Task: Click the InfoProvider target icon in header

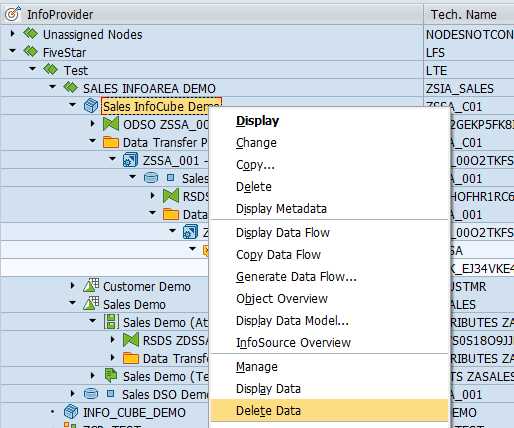Action: pos(13,14)
